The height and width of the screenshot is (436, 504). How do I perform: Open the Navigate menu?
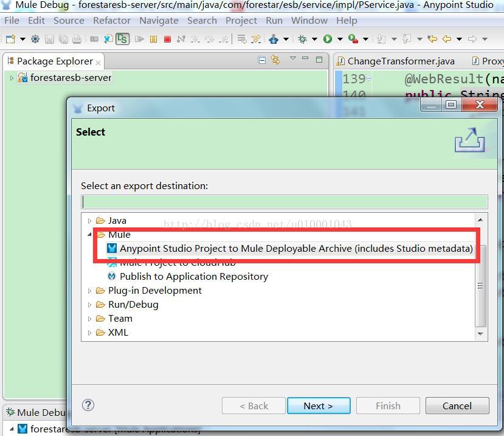[x=159, y=21]
